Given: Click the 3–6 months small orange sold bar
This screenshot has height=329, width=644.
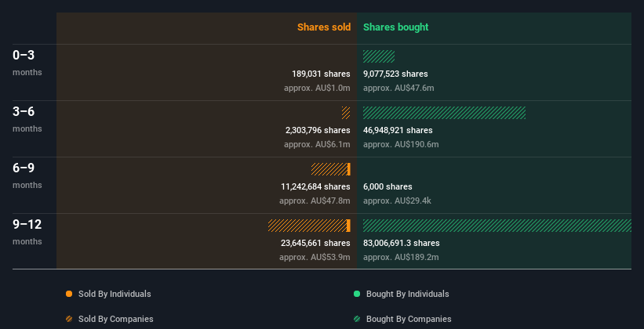Looking at the screenshot, I should tap(346, 113).
